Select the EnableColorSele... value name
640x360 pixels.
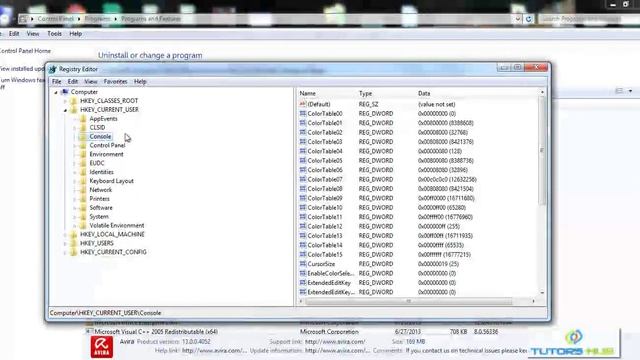coord(331,273)
